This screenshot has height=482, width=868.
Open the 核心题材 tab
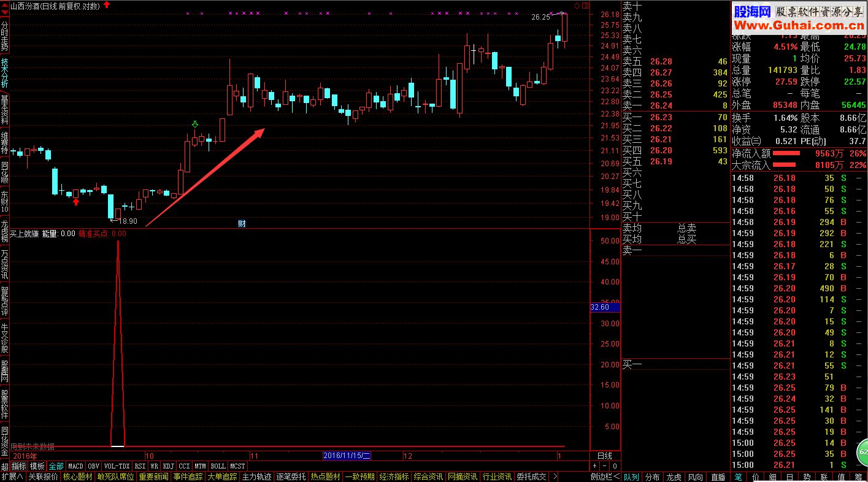pos(78,477)
